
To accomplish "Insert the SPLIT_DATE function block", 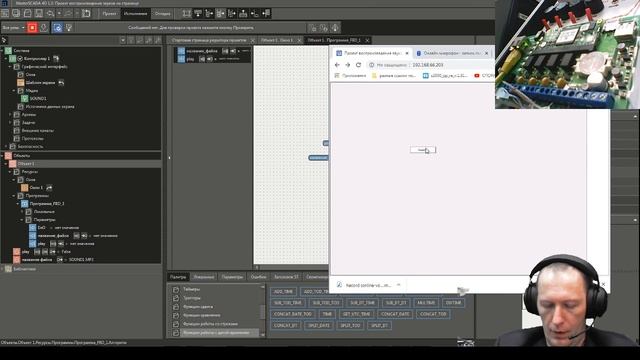I will click(318, 325).
